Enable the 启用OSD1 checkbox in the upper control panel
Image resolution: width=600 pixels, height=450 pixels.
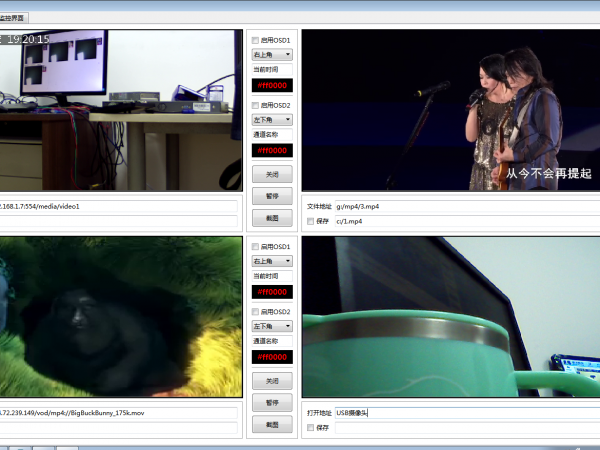click(x=256, y=40)
